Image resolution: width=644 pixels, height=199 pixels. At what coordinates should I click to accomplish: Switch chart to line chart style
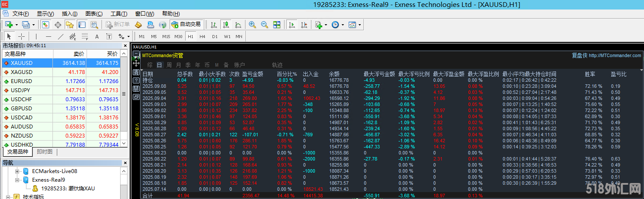[238, 25]
